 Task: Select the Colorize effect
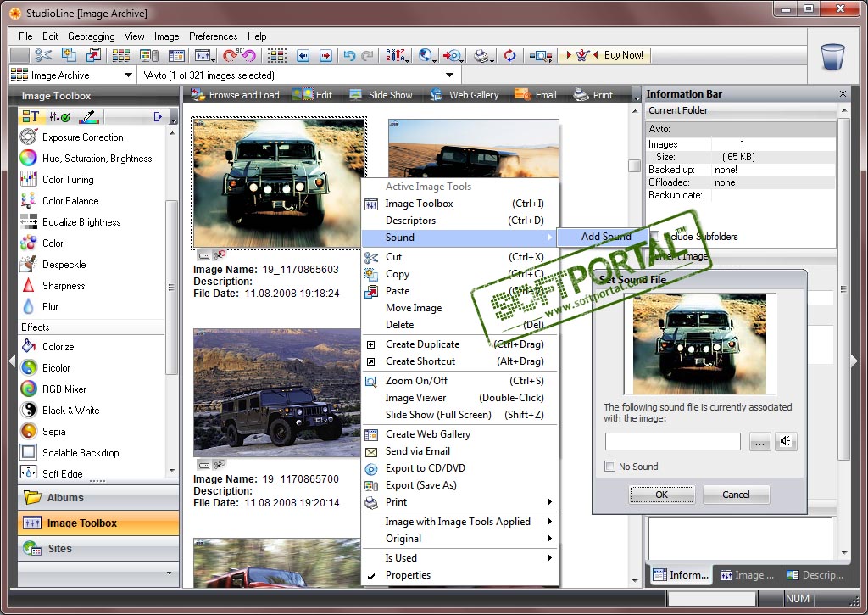(58, 347)
